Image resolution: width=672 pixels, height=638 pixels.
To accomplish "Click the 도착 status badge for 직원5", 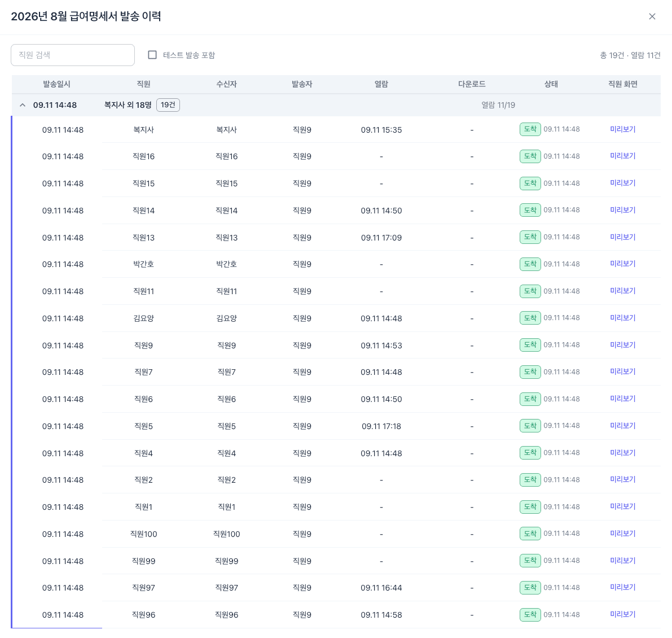I will (530, 426).
